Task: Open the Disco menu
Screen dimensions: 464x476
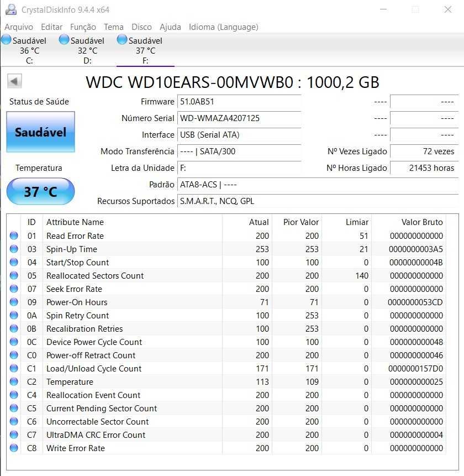Action: click(141, 27)
